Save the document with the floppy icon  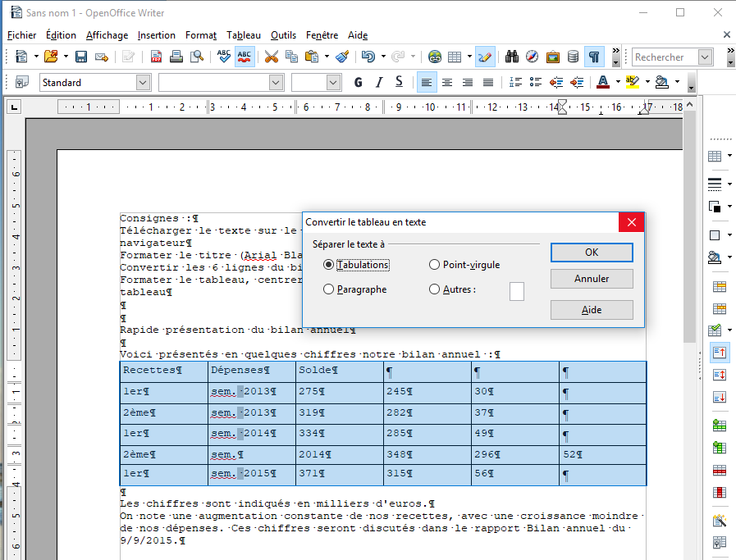(80, 57)
